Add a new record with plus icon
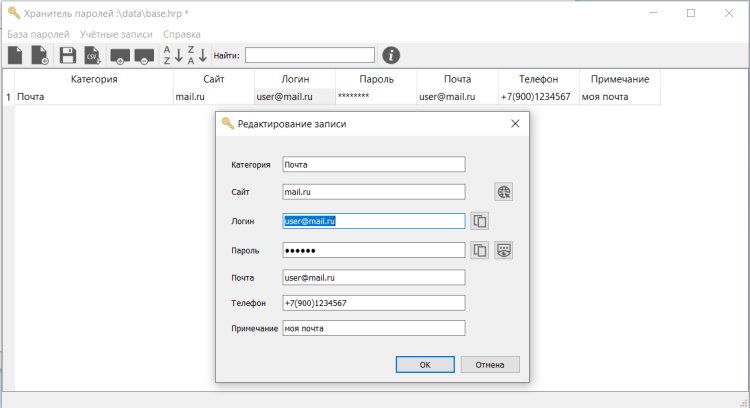This screenshot has height=408, width=750. 121,55
